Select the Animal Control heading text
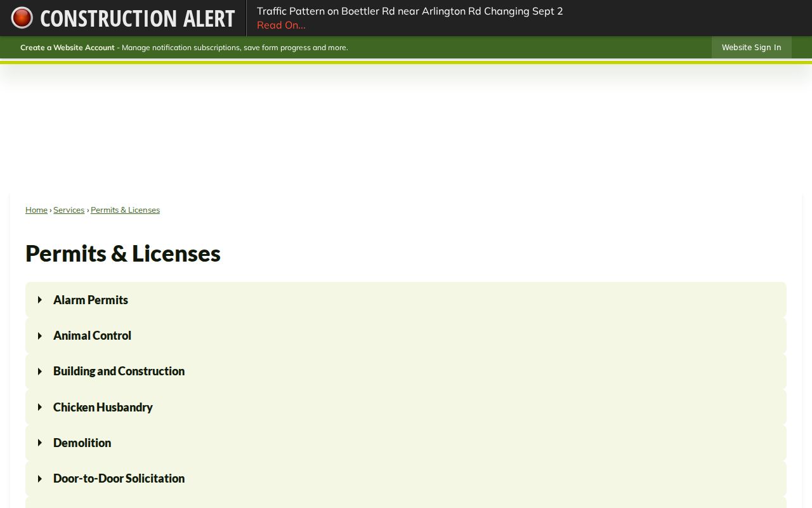812x508 pixels. pos(92,335)
